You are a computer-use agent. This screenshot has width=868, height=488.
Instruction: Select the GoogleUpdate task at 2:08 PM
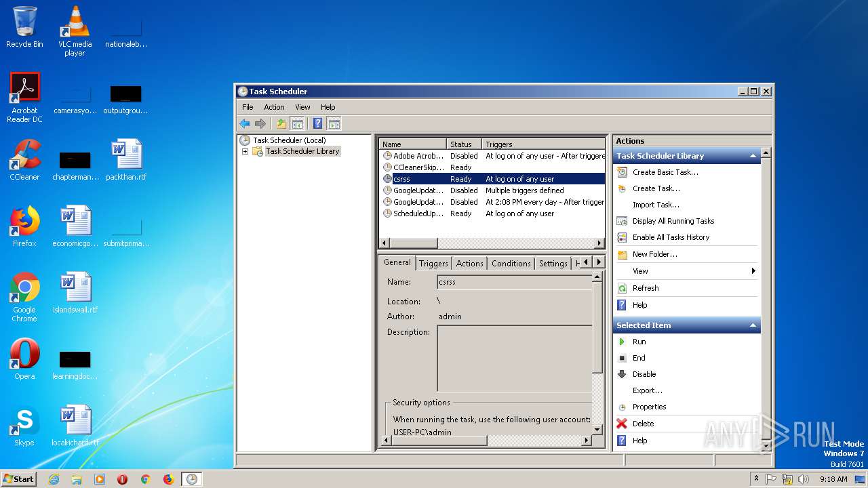[x=492, y=202]
